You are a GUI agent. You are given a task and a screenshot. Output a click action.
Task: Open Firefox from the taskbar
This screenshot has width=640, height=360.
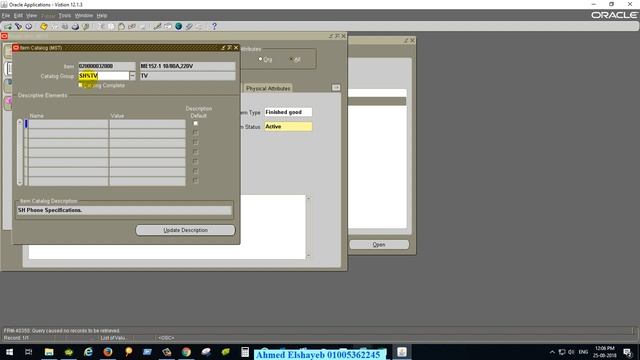click(108, 352)
